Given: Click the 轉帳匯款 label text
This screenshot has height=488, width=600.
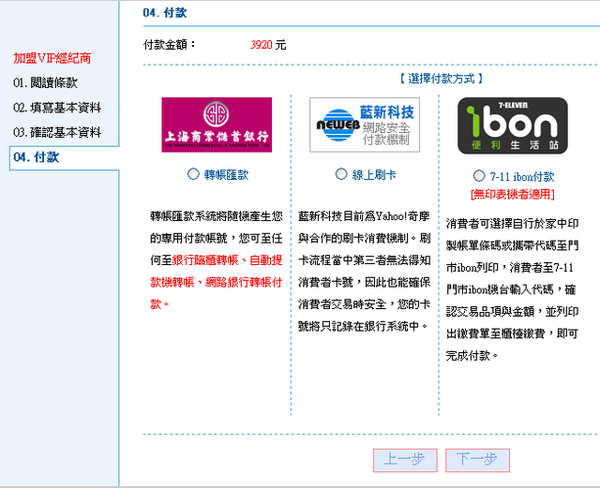Looking at the screenshot, I should [226, 175].
